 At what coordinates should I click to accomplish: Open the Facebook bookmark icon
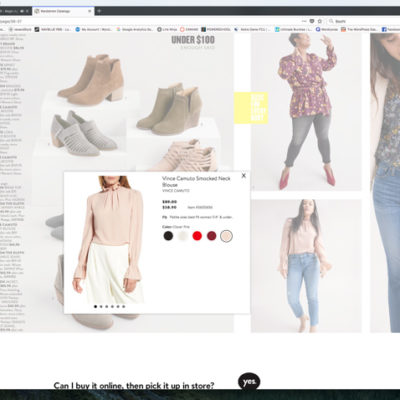click(384, 29)
